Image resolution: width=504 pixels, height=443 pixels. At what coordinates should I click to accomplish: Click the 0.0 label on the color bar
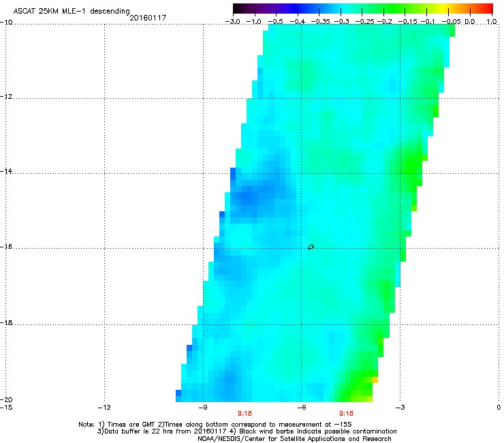[x=470, y=22]
